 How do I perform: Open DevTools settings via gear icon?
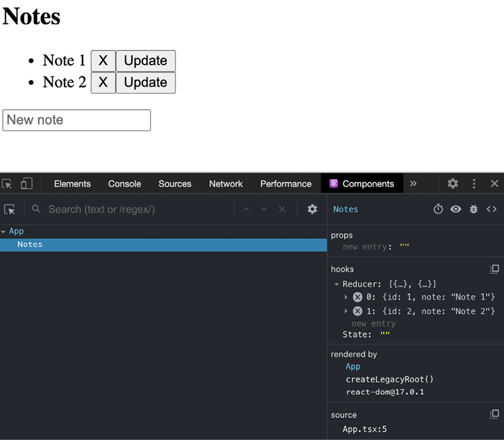tap(452, 183)
